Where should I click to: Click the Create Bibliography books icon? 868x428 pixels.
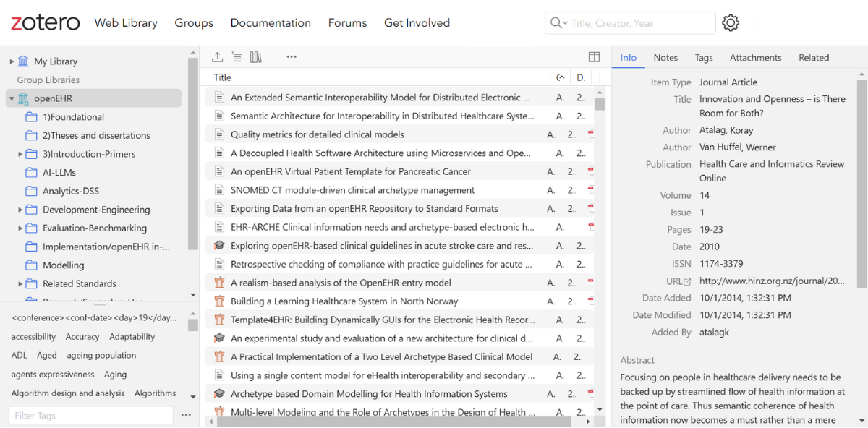[255, 57]
